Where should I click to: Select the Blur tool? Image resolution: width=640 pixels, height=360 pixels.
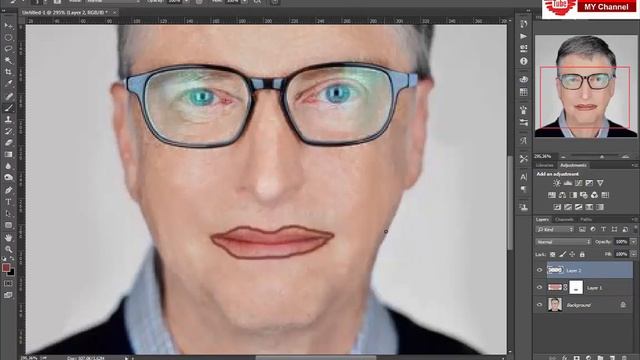pyautogui.click(x=8, y=166)
